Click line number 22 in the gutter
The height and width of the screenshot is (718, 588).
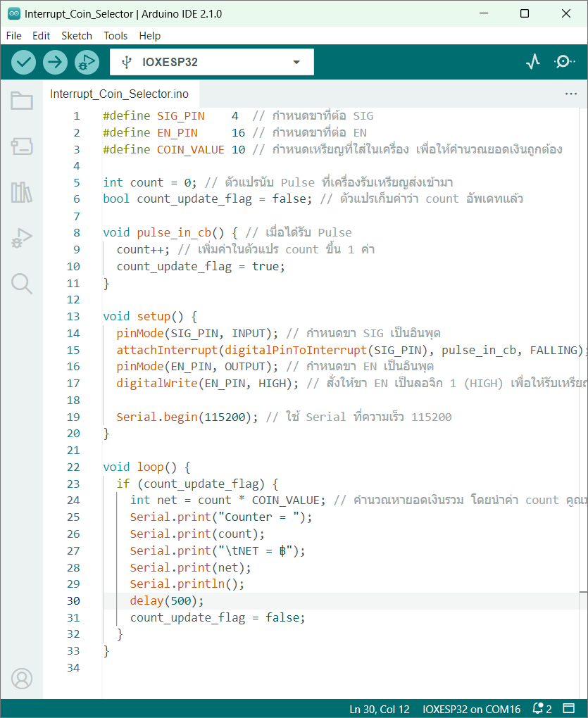(73, 467)
